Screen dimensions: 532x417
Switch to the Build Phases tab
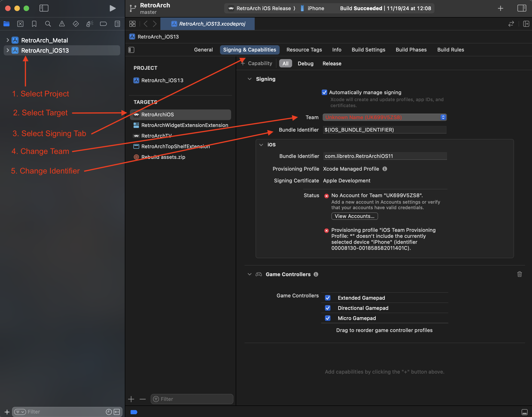click(411, 50)
